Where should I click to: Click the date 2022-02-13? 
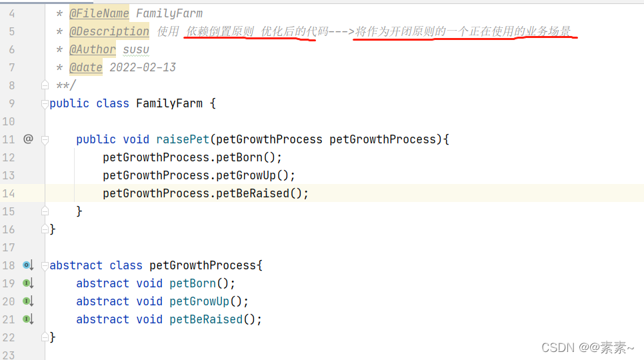[x=143, y=67]
